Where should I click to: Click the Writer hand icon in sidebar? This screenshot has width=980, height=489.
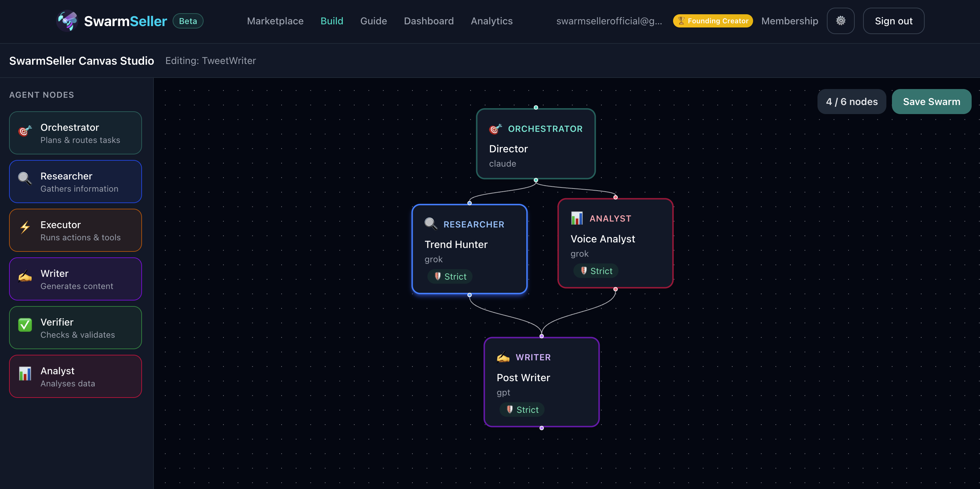(x=25, y=276)
